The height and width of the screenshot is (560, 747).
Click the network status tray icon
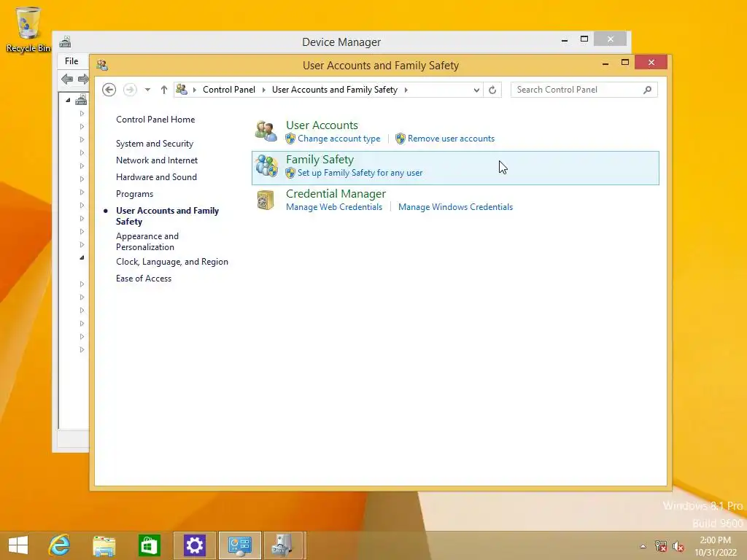(x=661, y=546)
